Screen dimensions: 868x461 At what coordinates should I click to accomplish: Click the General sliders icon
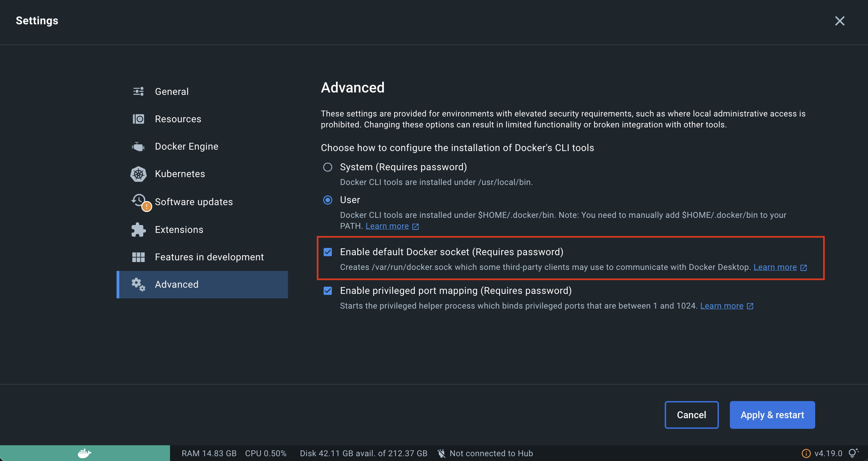pyautogui.click(x=138, y=91)
